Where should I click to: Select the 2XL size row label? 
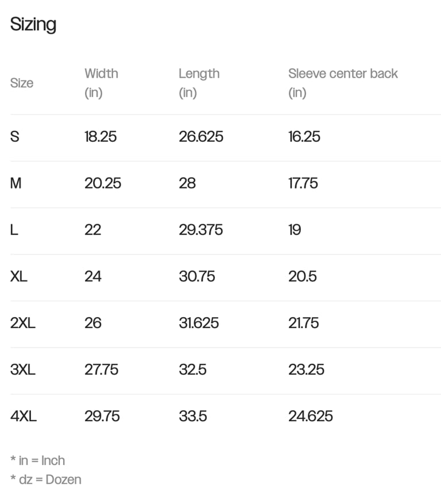click(22, 323)
